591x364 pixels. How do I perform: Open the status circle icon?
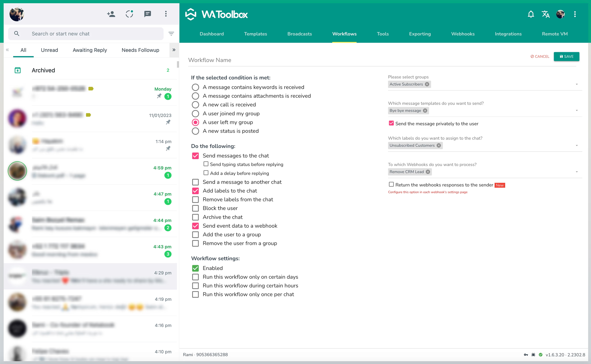coord(129,14)
